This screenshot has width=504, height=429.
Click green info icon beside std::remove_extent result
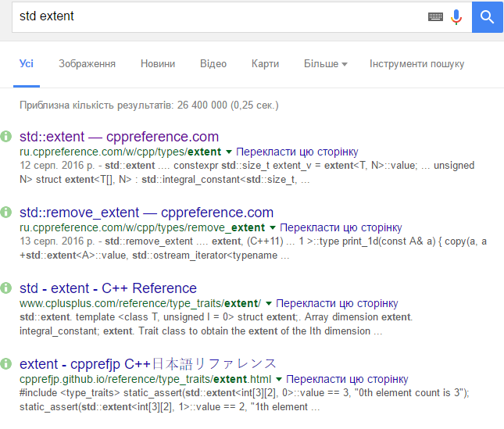click(6, 213)
